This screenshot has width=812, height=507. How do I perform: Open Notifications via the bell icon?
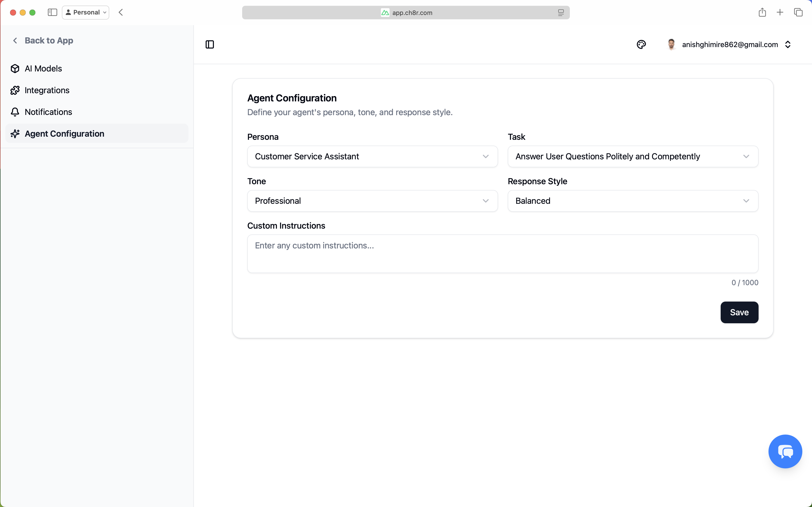[x=15, y=112]
